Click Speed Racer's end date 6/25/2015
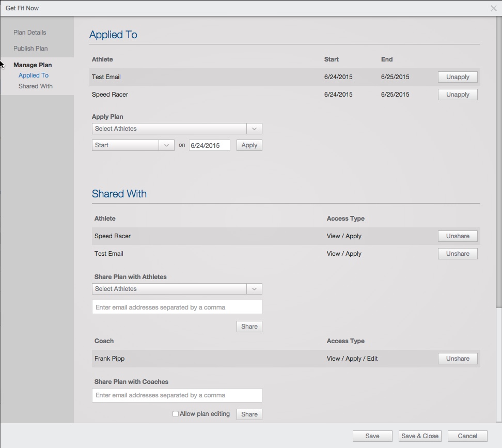The height and width of the screenshot is (448, 502). coord(395,95)
